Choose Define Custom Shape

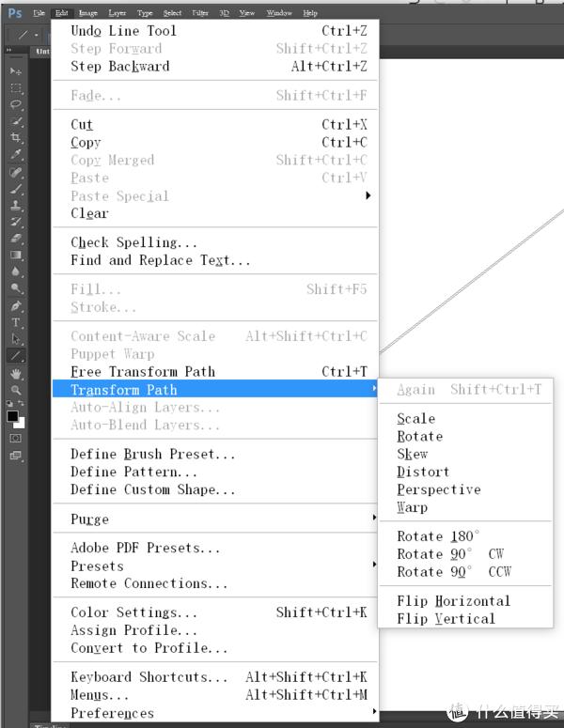215,489
